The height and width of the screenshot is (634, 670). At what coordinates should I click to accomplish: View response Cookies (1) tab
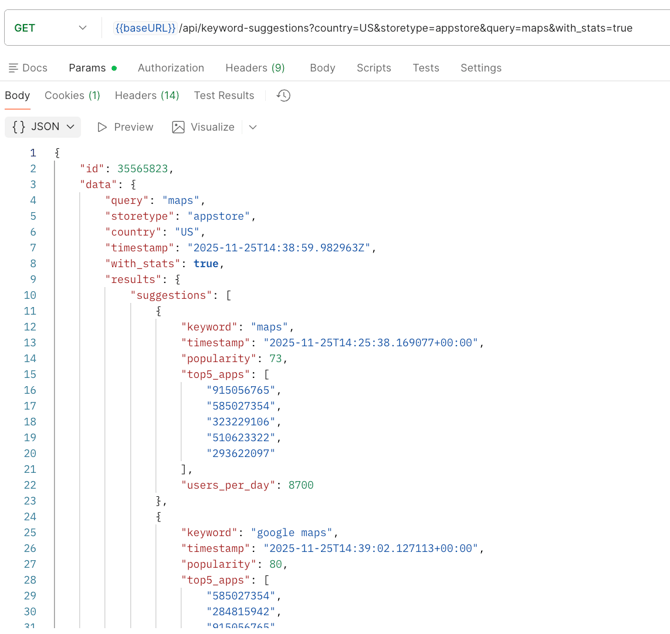(72, 96)
